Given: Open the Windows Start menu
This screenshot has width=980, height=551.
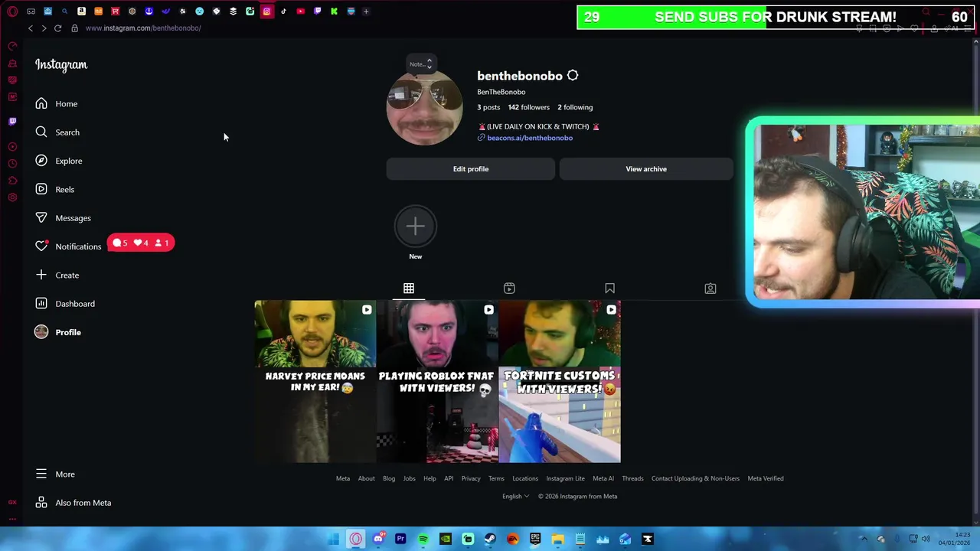Looking at the screenshot, I should tap(334, 540).
